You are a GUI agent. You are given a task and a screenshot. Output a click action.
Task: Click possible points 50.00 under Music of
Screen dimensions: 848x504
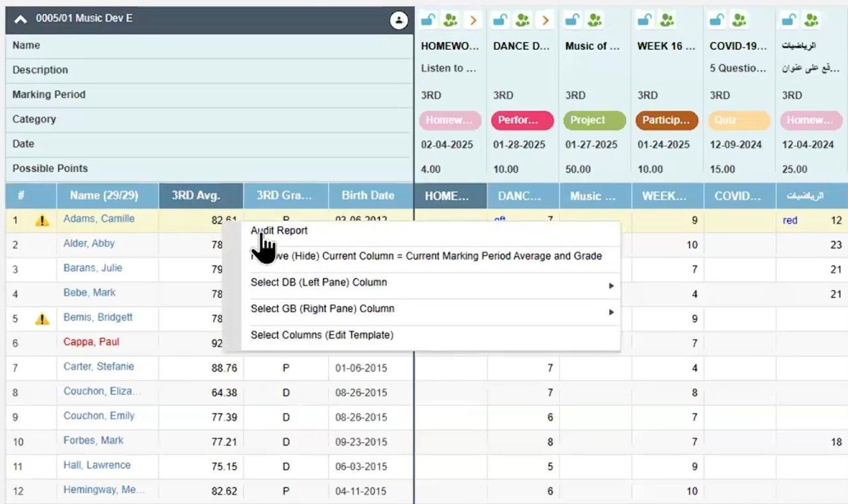click(577, 169)
